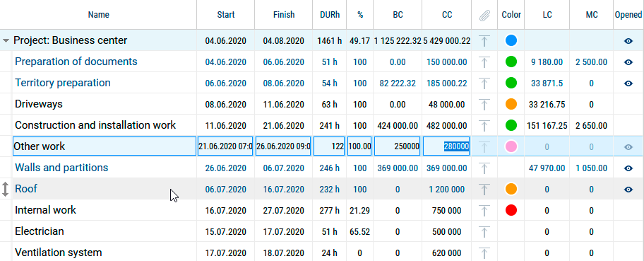The height and width of the screenshot is (261, 644).
Task: Open red color swatch of Internal work
Action: pyautogui.click(x=511, y=210)
